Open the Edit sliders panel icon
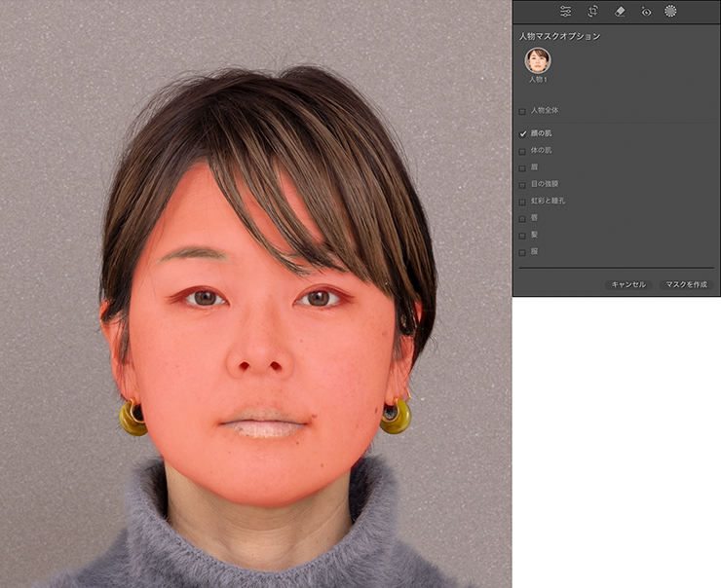The height and width of the screenshot is (588, 721). point(565,12)
